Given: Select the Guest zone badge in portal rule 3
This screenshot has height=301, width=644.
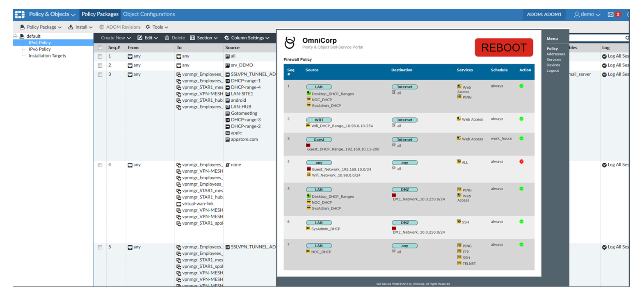Looking at the screenshot, I should click(319, 140).
